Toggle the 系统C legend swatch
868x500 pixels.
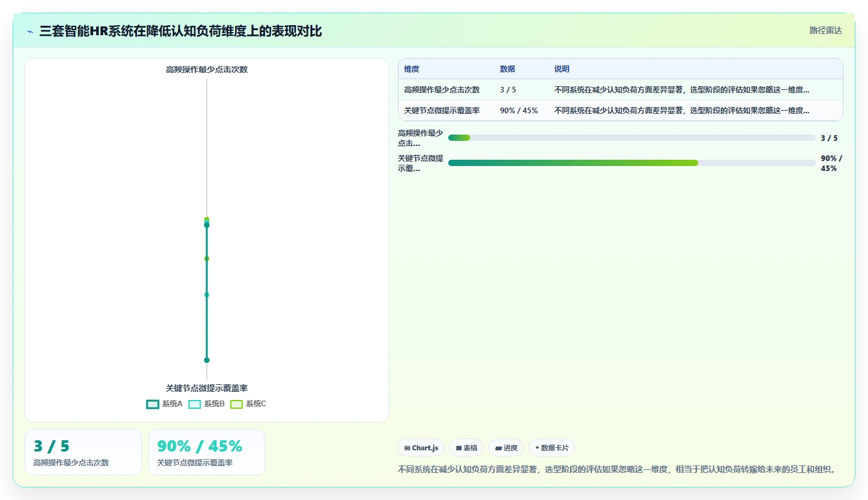point(236,404)
